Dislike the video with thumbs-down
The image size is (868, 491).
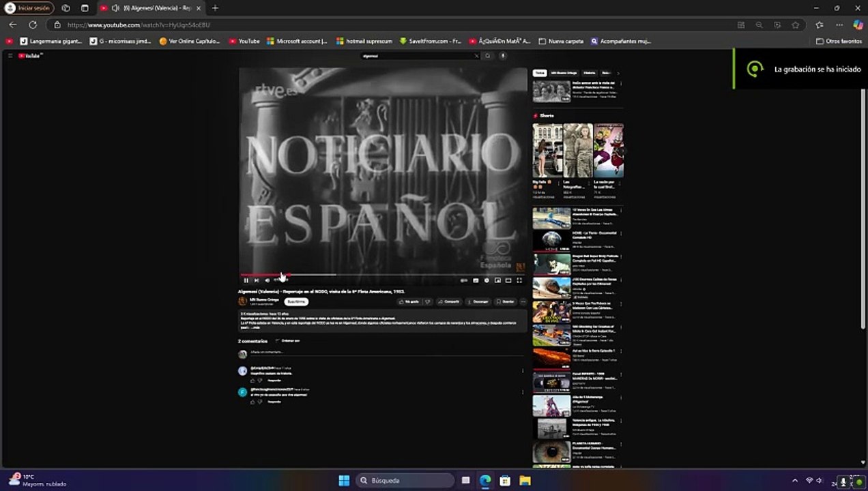pos(428,301)
